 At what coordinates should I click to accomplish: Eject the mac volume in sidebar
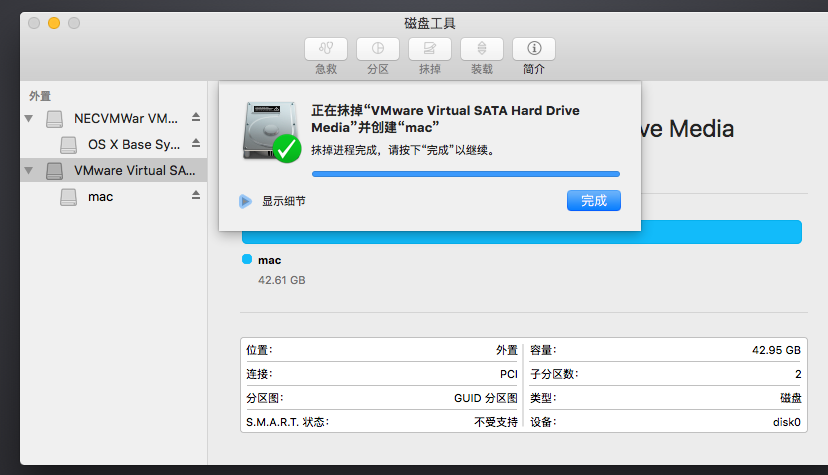coord(196,196)
